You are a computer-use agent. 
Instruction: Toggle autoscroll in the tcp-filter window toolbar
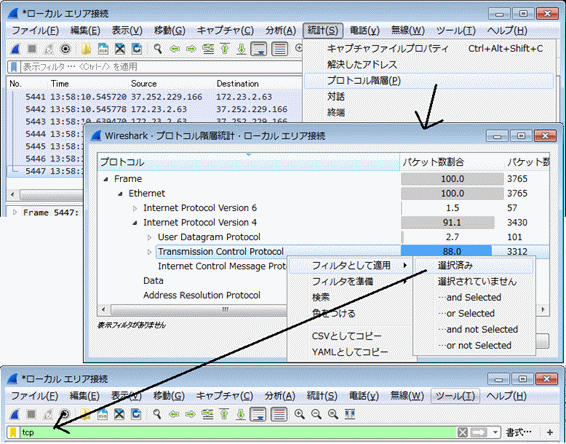tap(258, 414)
